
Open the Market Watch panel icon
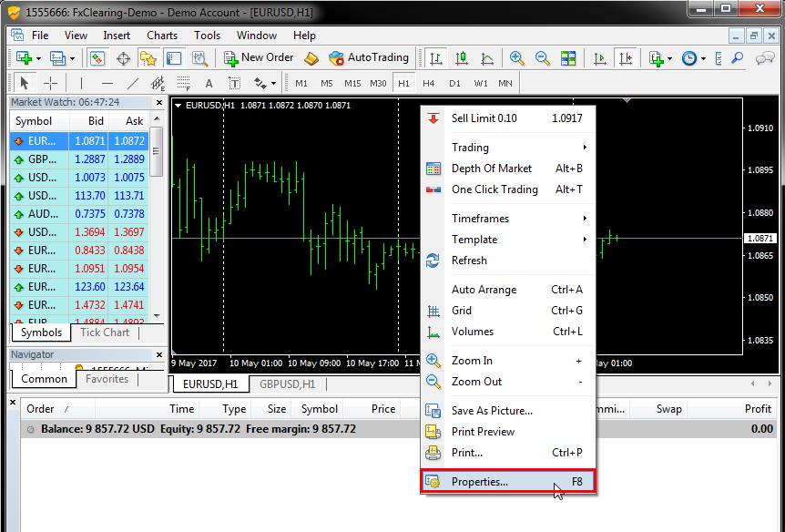[97, 57]
